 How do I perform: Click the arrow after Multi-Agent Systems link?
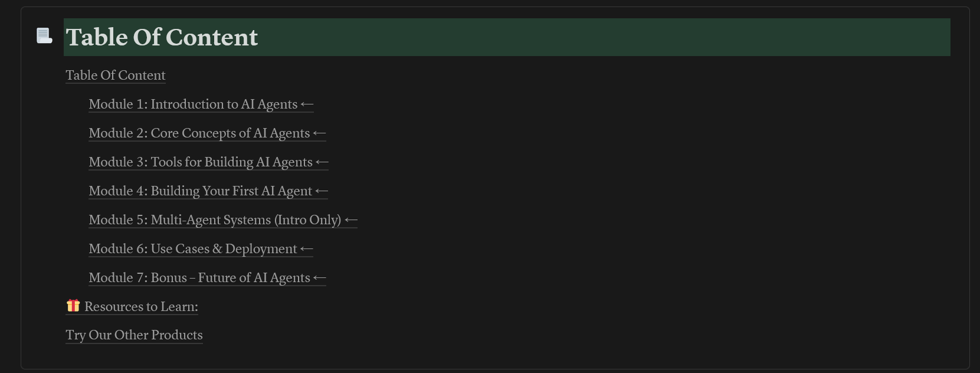click(x=351, y=220)
